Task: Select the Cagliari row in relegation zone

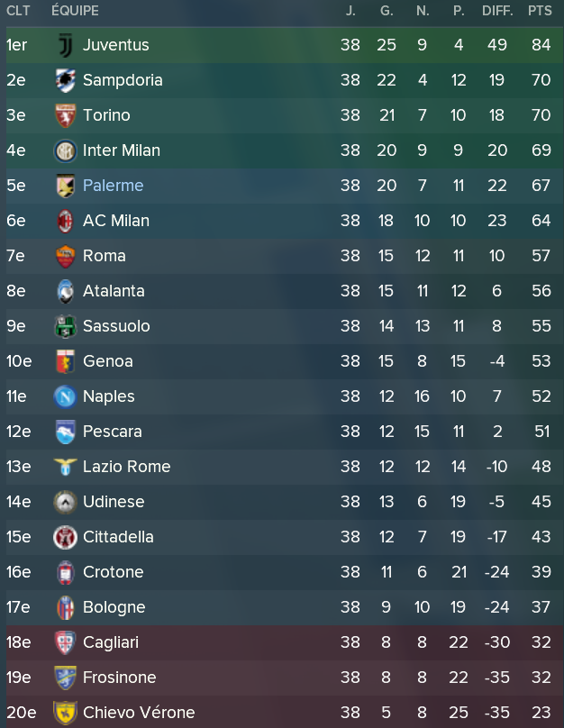Action: (285, 642)
